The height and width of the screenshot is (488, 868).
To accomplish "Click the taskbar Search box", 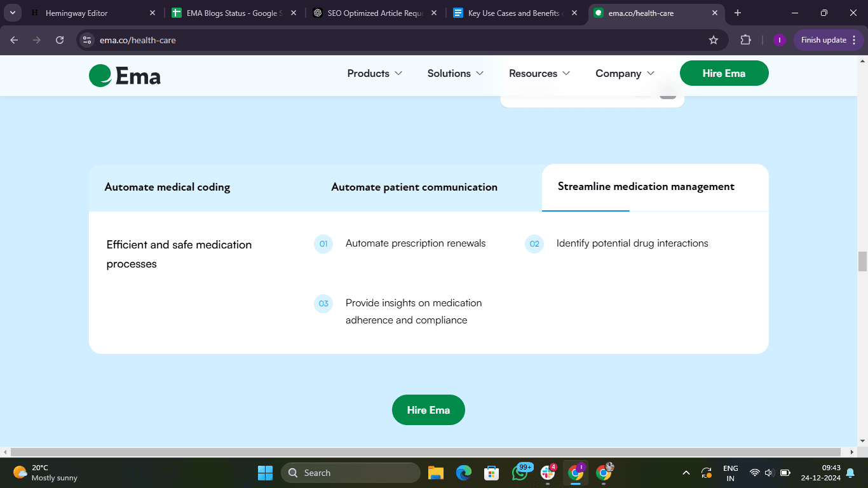I will coord(351,473).
